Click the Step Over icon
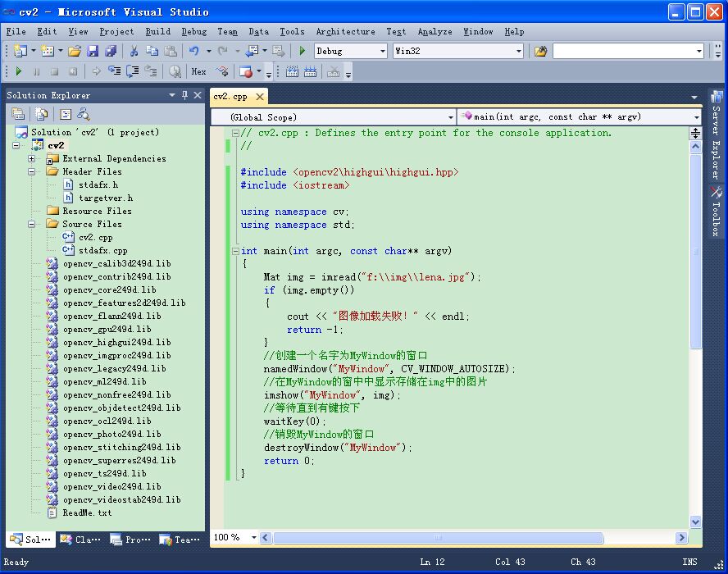The width and height of the screenshot is (728, 574). 132,71
